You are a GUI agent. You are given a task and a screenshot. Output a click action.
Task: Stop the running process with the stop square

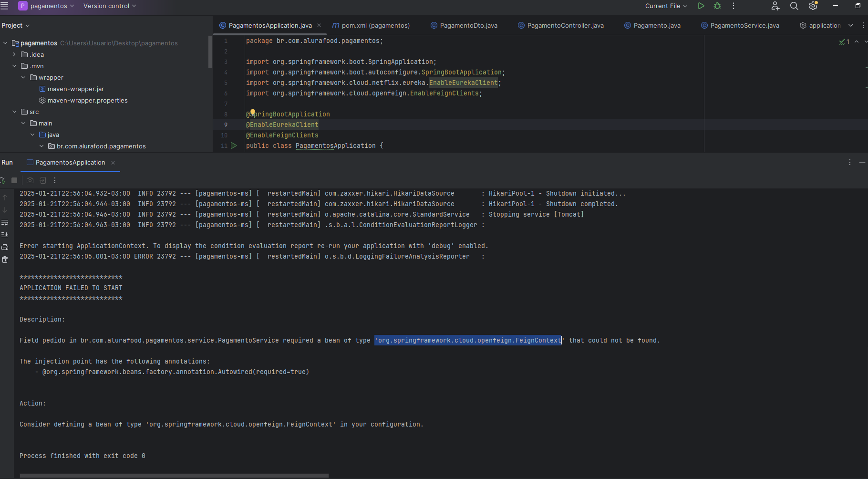(x=14, y=180)
